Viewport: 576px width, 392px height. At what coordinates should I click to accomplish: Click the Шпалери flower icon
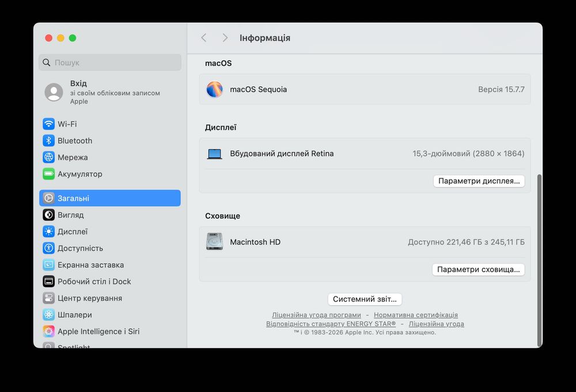48,314
